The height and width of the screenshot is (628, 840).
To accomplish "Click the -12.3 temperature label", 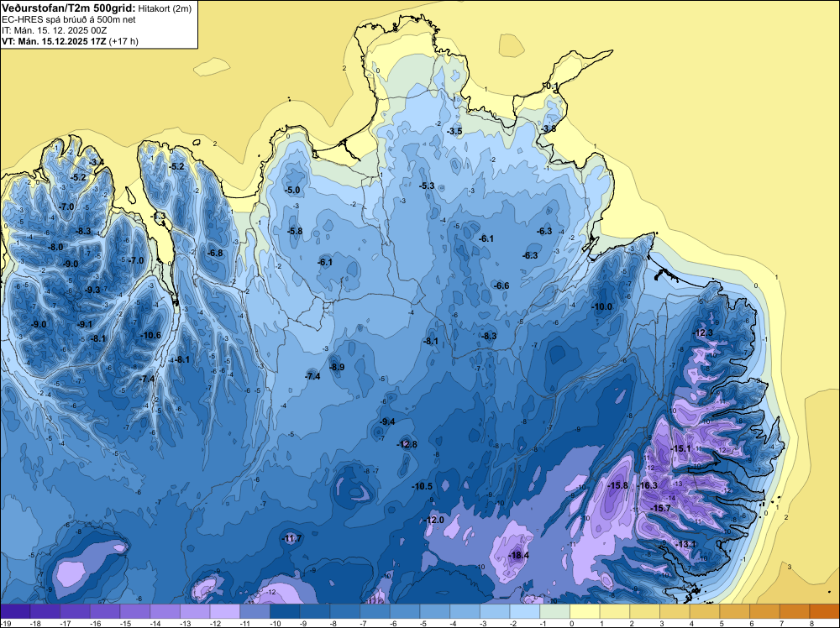I will click(x=703, y=333).
